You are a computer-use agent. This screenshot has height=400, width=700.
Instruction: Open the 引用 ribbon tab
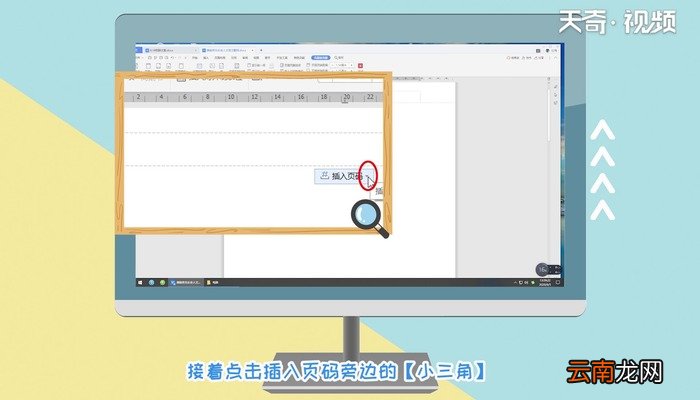tap(233, 58)
